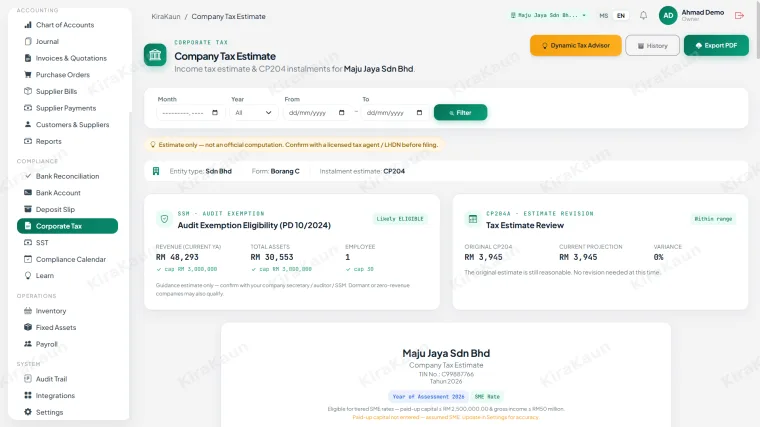Click the Dynamic Tax Advisor button
This screenshot has height=427, width=760.
pos(575,46)
